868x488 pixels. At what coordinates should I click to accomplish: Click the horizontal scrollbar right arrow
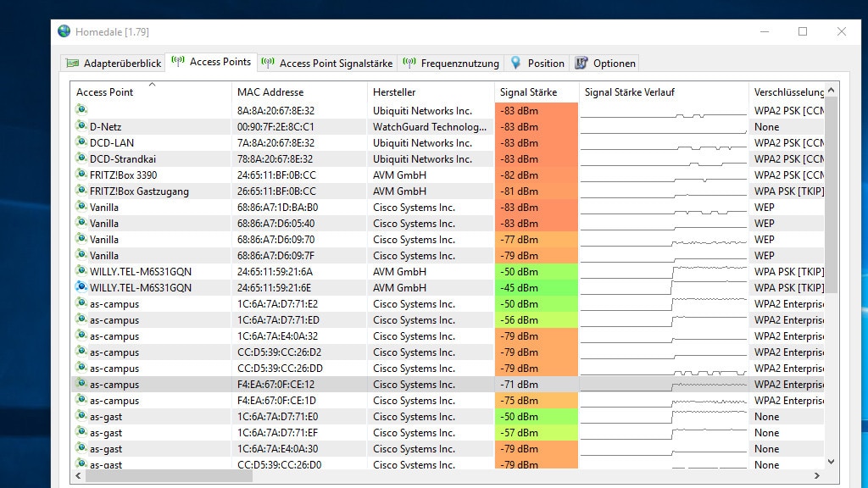point(817,475)
